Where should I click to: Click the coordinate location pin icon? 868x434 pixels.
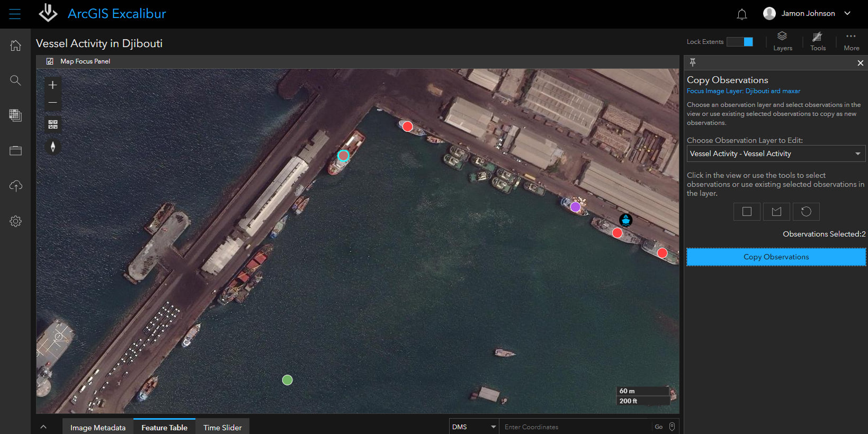(x=672, y=427)
